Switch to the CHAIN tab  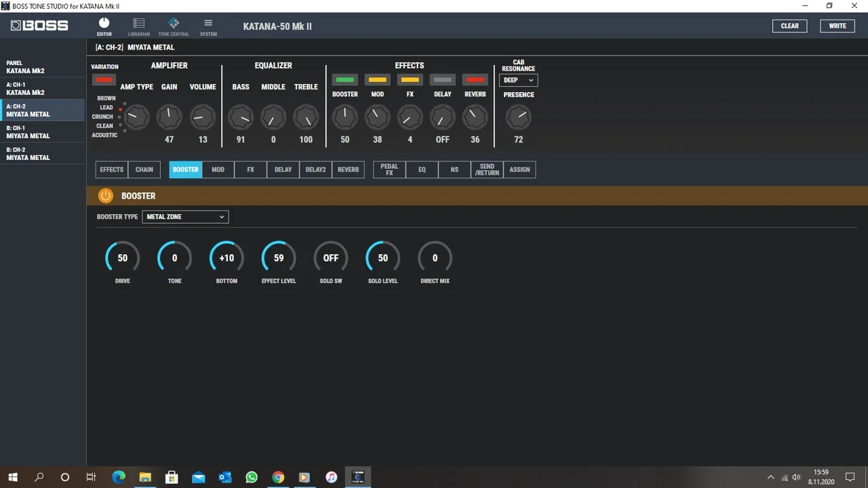(144, 169)
